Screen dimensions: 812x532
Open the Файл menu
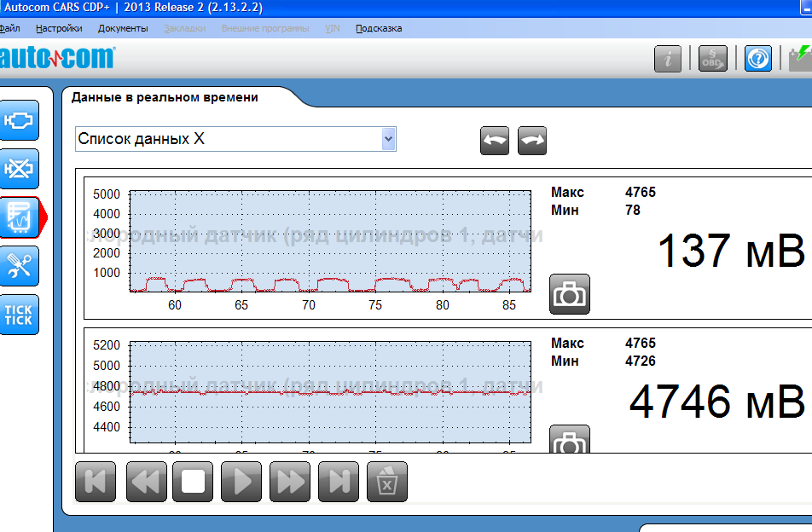[9, 28]
